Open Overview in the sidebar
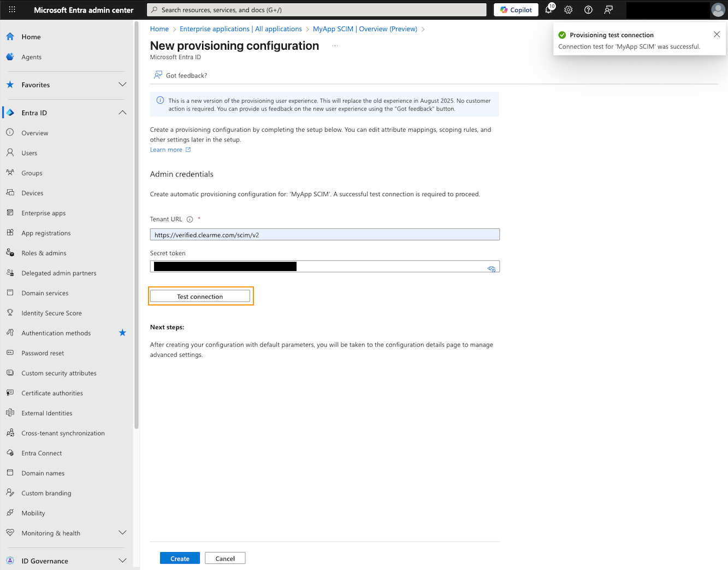 point(35,133)
